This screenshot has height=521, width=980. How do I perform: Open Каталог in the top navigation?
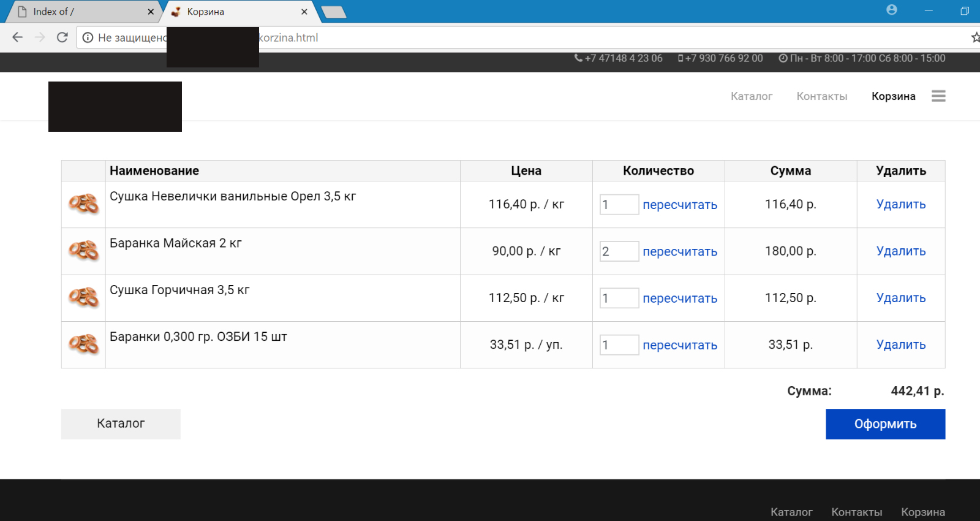pyautogui.click(x=752, y=96)
